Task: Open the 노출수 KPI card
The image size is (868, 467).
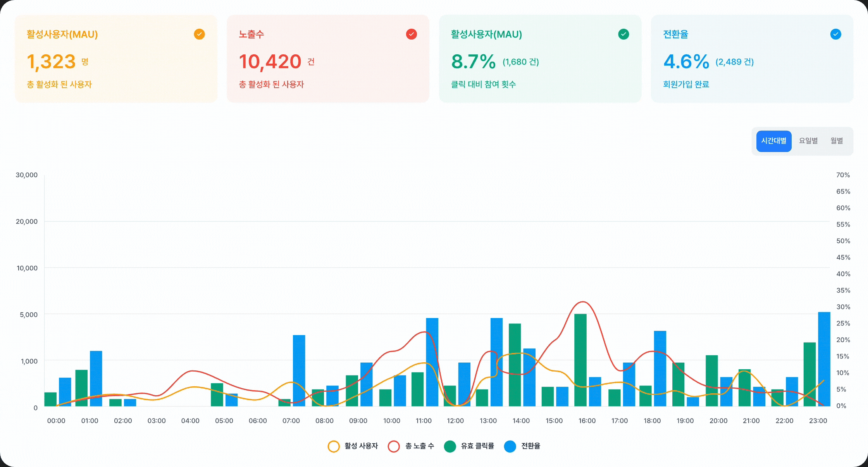Action: tap(327, 58)
